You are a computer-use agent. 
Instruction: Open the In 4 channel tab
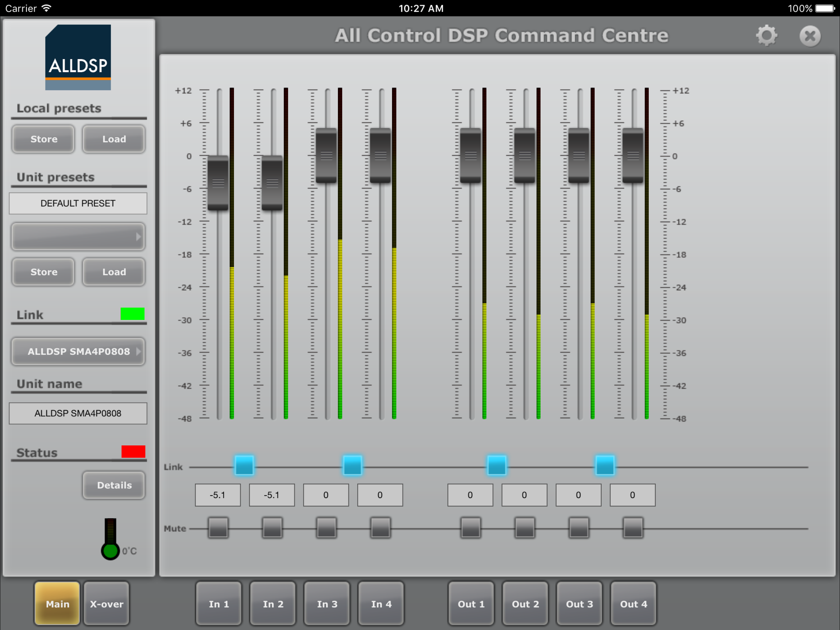(x=381, y=604)
